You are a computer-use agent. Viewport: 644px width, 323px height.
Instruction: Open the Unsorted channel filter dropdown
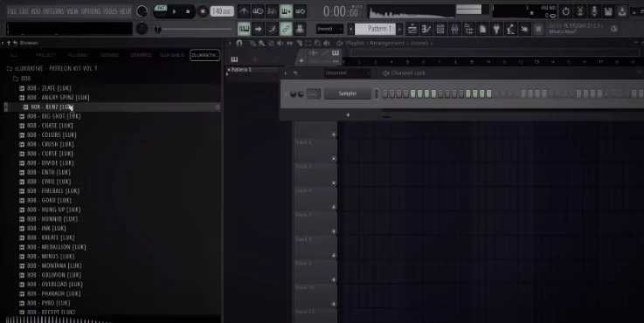347,73
